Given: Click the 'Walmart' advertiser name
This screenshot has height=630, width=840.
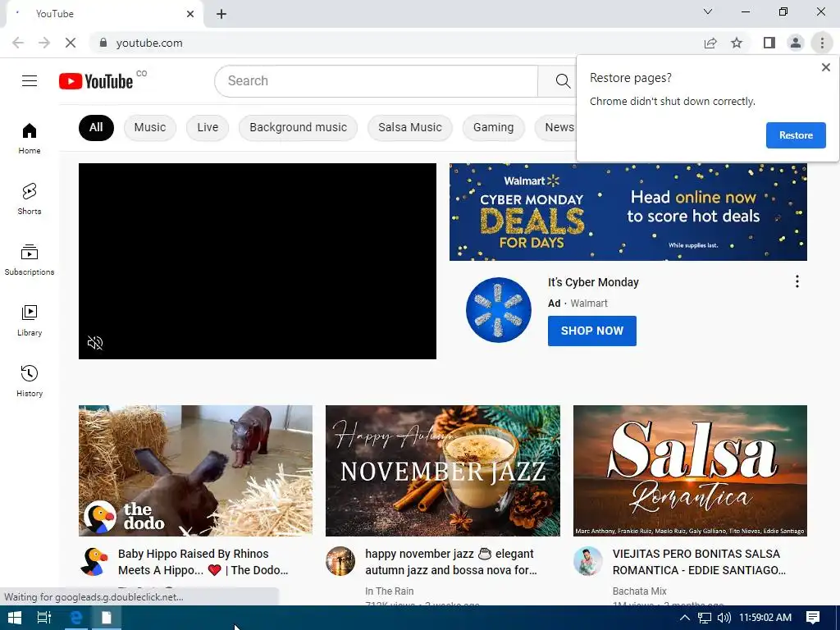Looking at the screenshot, I should pos(589,304).
